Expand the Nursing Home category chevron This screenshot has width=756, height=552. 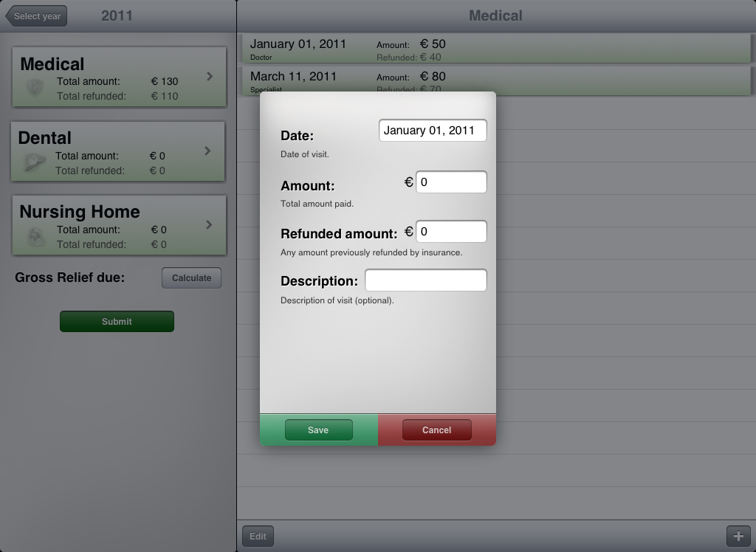[x=210, y=225]
